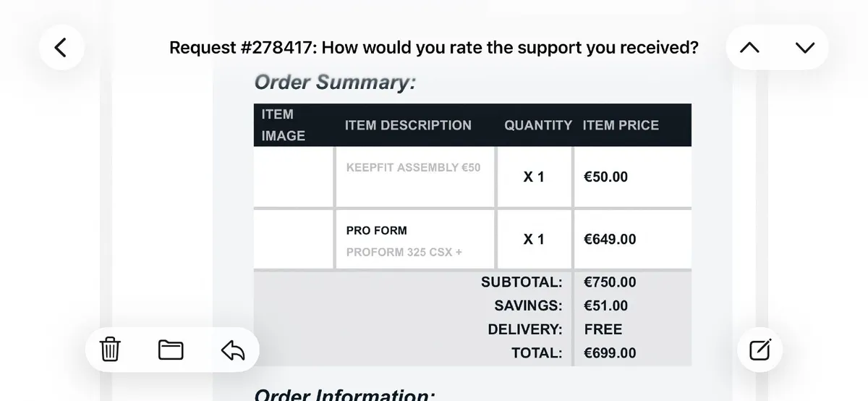The width and height of the screenshot is (868, 401).
Task: Open the KEEPFIT ASSEMBLY €50 item
Action: [x=413, y=167]
